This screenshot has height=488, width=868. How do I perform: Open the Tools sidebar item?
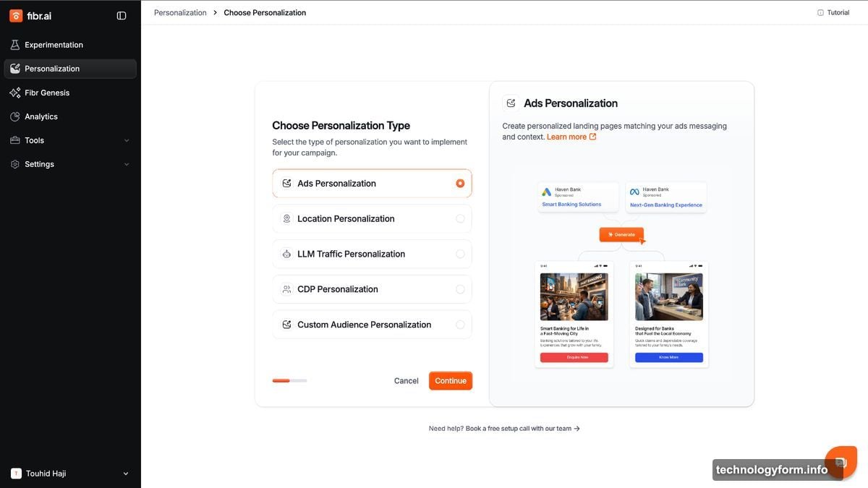[70, 140]
